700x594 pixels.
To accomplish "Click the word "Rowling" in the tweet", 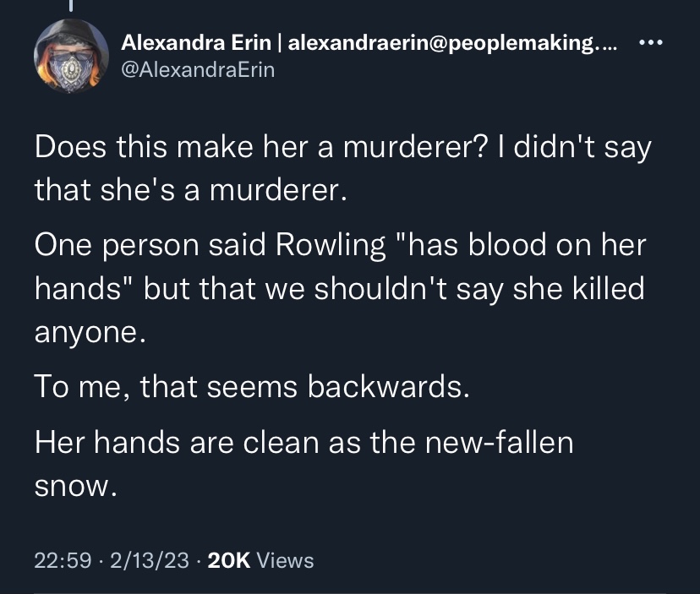I will point(331,245).
